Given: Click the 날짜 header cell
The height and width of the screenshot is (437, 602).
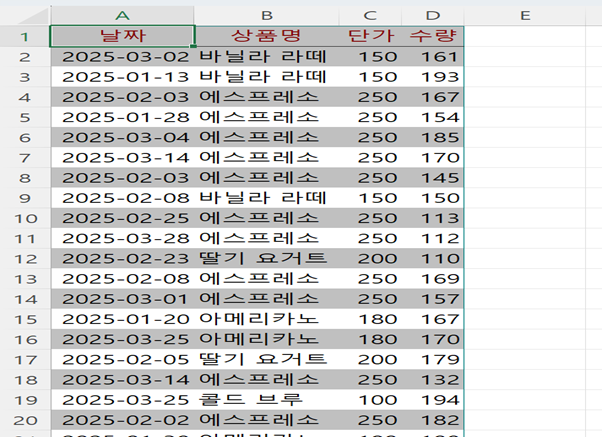Looking at the screenshot, I should tap(122, 36).
